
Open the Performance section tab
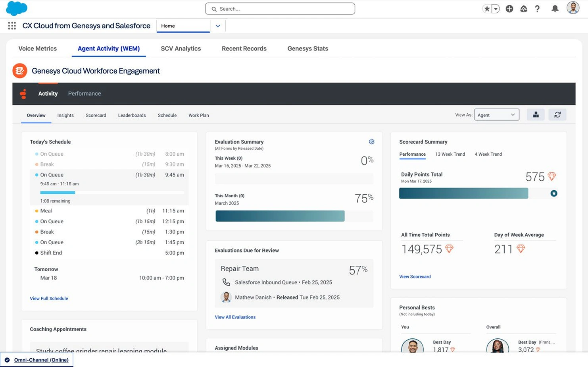coord(85,94)
